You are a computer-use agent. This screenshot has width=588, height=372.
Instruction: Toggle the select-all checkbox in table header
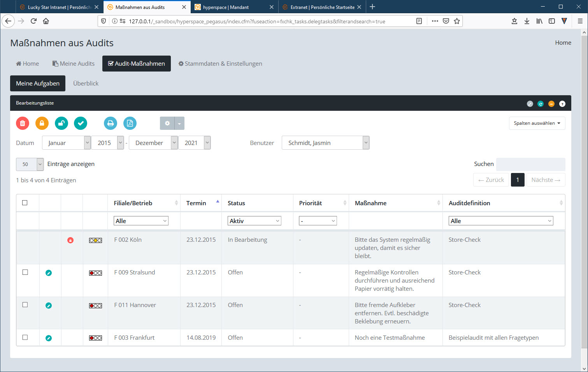tap(25, 203)
